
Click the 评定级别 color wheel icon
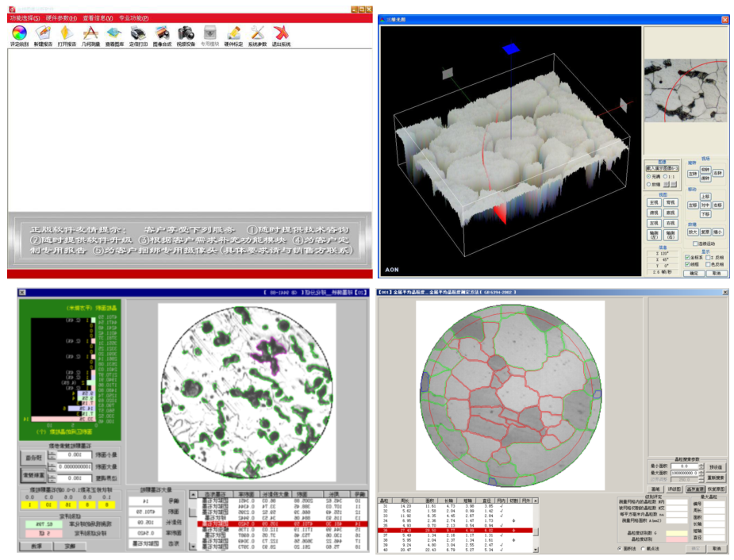19,33
